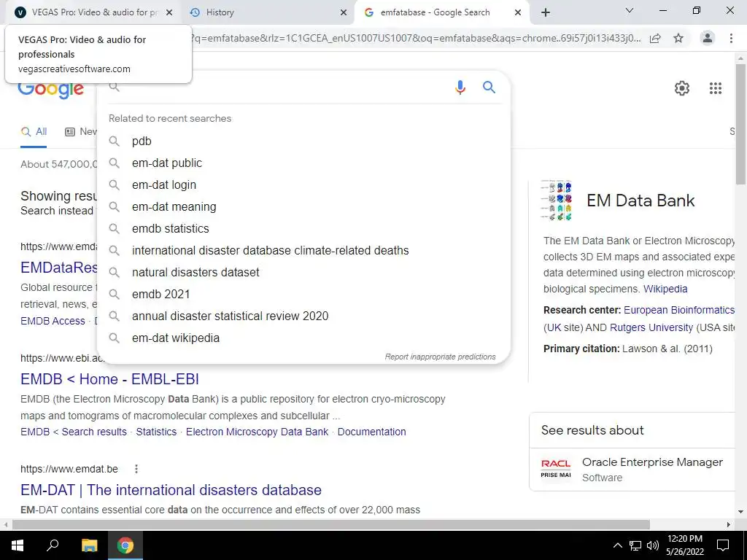747x560 pixels.
Task: Click Chrome icon in taskbar
Action: 125,545
